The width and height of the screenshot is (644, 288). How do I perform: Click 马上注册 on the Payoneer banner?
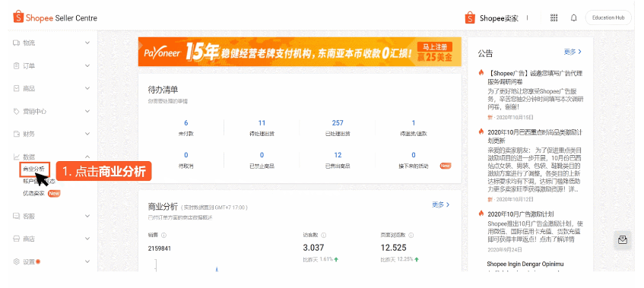coord(435,47)
